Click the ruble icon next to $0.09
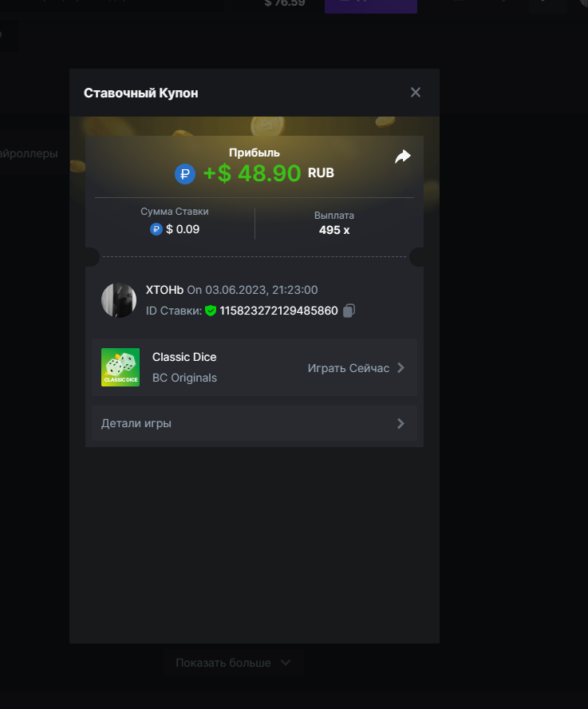 tap(156, 229)
